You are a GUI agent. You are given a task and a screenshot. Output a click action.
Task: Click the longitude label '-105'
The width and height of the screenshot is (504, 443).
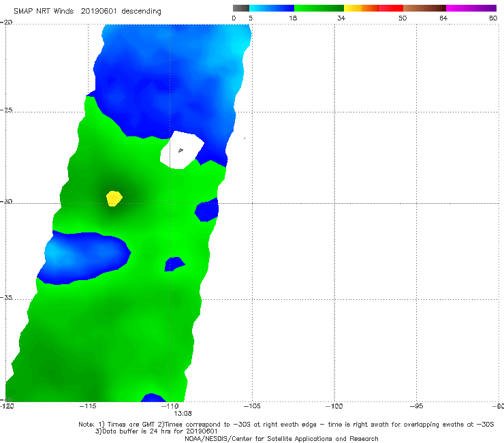(x=252, y=406)
